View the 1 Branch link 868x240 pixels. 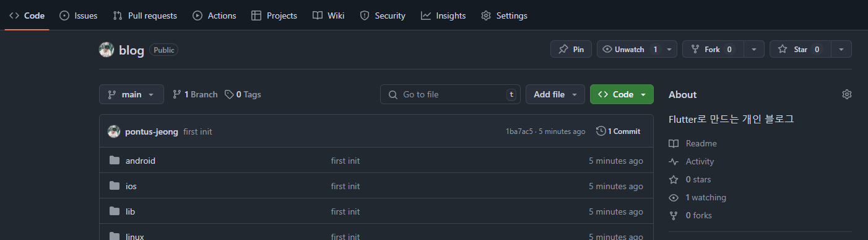coord(195,94)
